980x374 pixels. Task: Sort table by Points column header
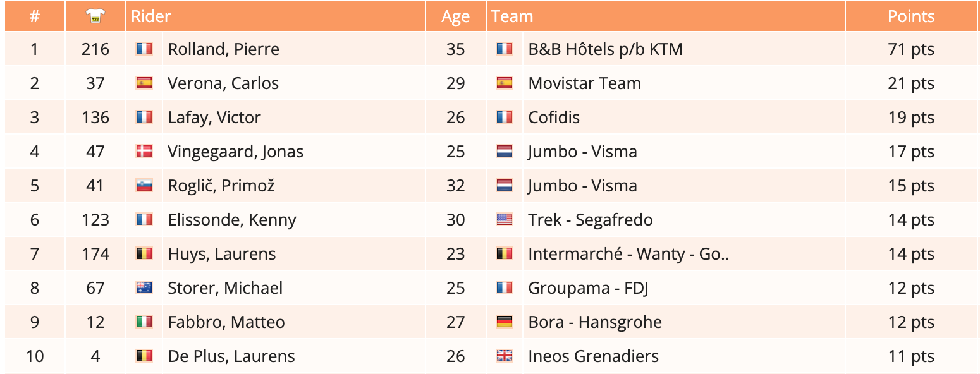[911, 16]
